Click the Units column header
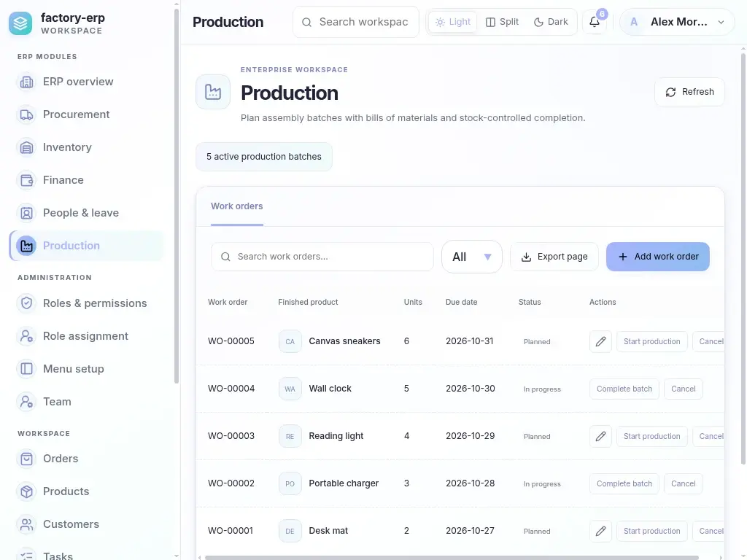This screenshot has height=560, width=747. pos(413,302)
